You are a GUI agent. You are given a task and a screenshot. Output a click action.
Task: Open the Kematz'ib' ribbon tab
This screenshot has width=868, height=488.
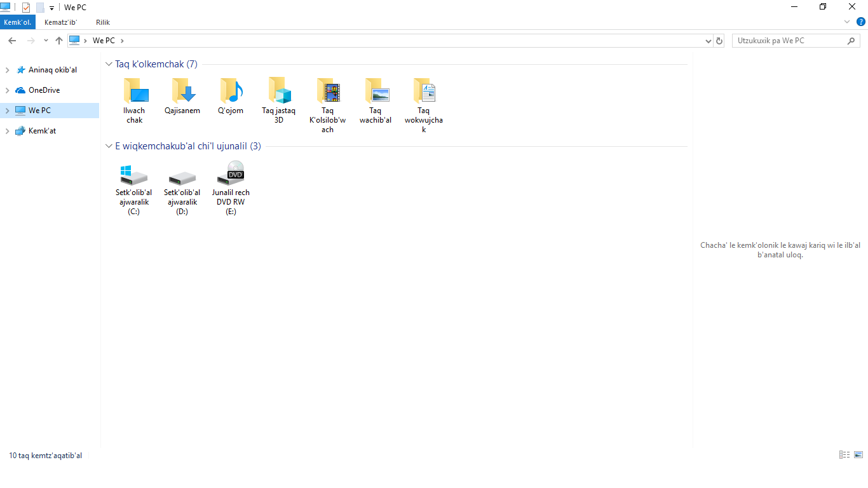pyautogui.click(x=60, y=22)
